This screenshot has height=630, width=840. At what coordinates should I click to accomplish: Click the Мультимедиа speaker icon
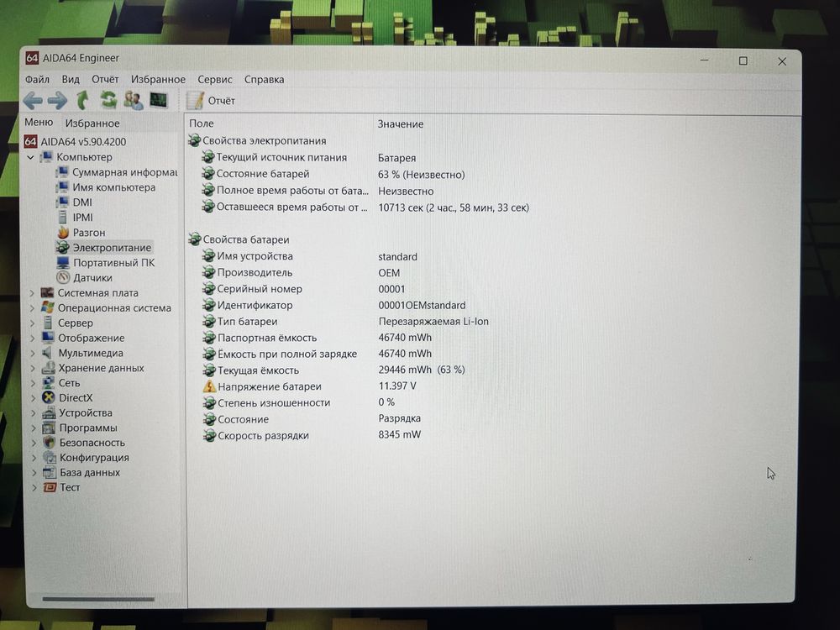pos(48,353)
